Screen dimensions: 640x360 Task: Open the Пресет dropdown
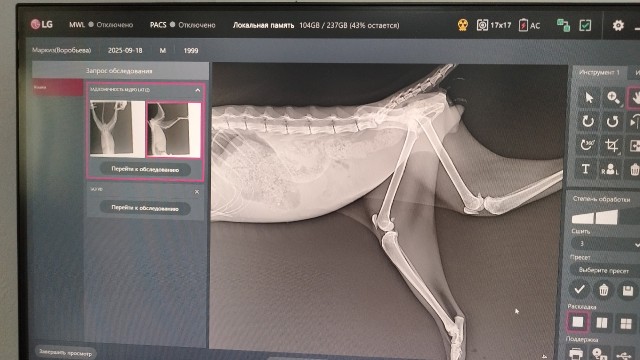[605, 270]
